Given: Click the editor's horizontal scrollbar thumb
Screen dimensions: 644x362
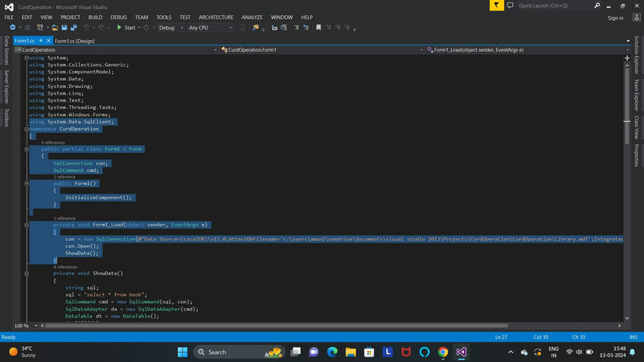Looking at the screenshot, I should 277,326.
